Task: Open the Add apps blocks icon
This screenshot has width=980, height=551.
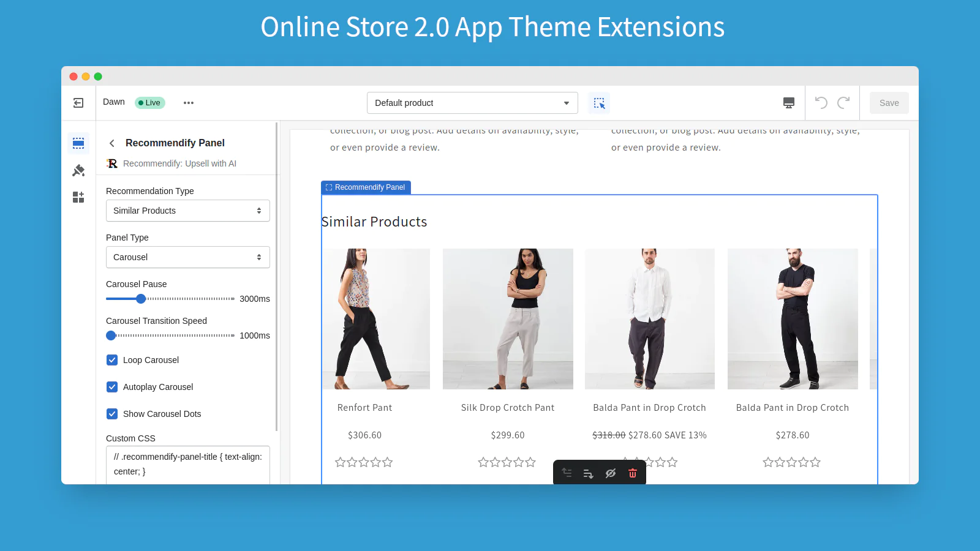Action: pos(78,197)
